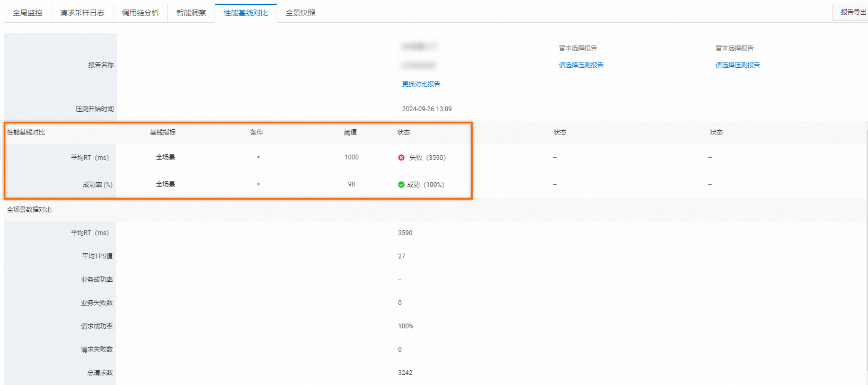Viewport: 868px width, 385px height.
Task: Click the first 暂未选择报告 placeholder text
Action: (578, 48)
